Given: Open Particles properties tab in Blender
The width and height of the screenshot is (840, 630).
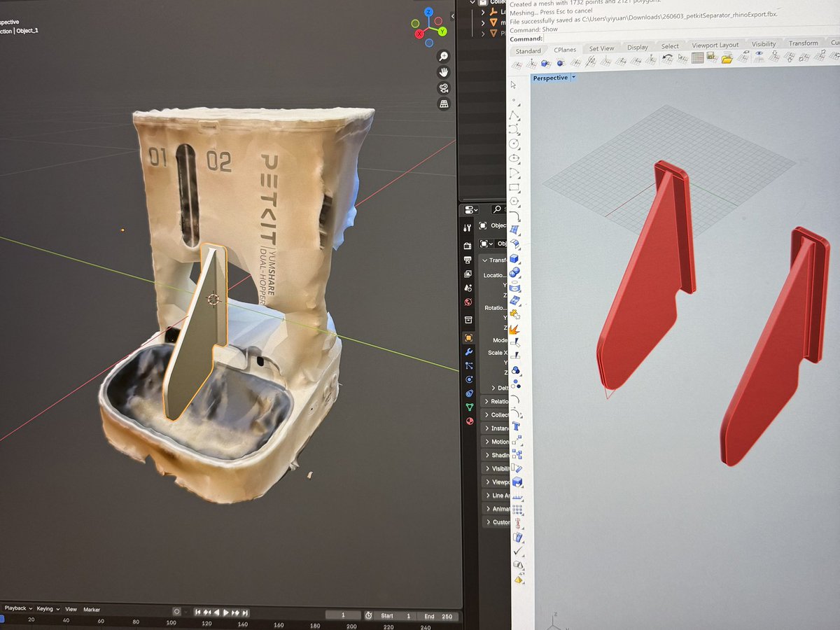Looking at the screenshot, I should click(x=468, y=365).
